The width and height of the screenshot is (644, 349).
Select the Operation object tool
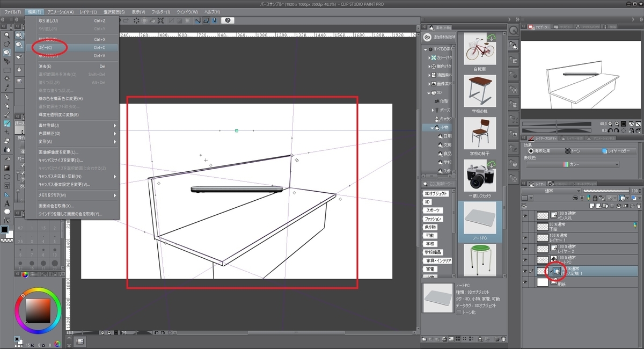(7, 53)
